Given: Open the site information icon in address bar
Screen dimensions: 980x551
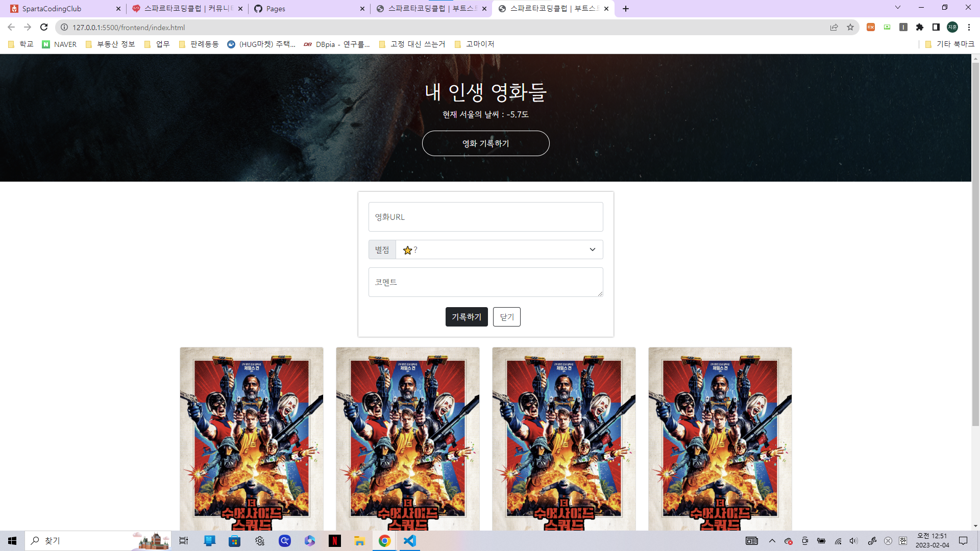Looking at the screenshot, I should pos(64,28).
